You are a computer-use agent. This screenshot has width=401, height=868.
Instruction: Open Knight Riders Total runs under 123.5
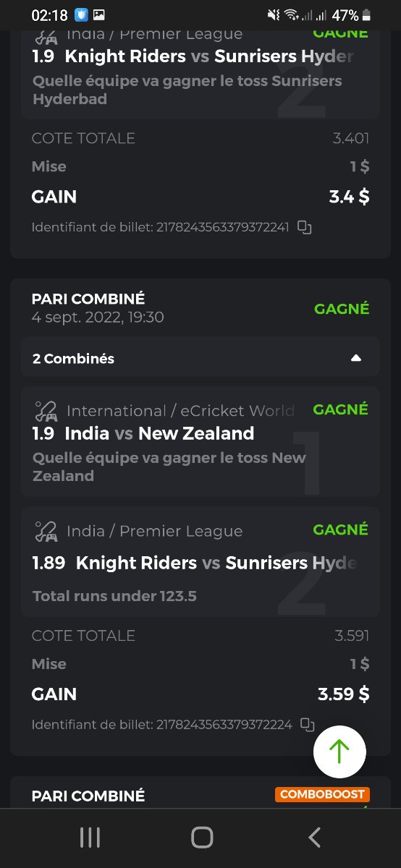tap(200, 562)
